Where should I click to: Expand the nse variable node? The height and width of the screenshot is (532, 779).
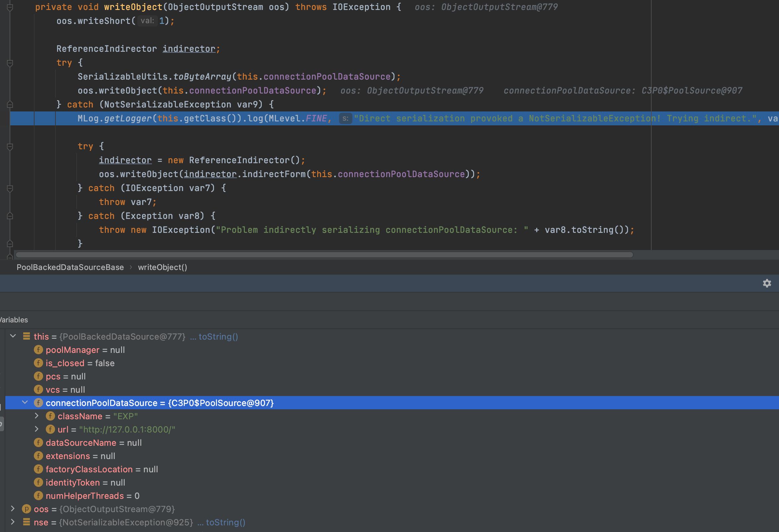[13, 522]
